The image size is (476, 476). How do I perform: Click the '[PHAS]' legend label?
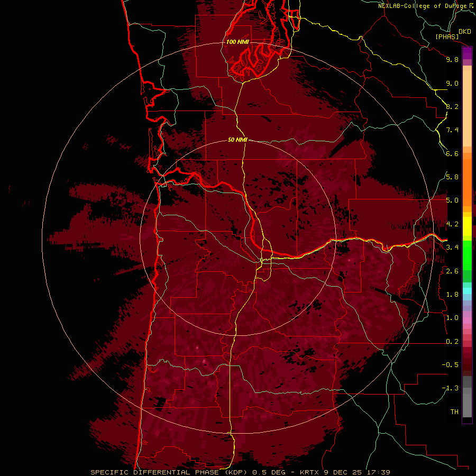click(x=447, y=36)
